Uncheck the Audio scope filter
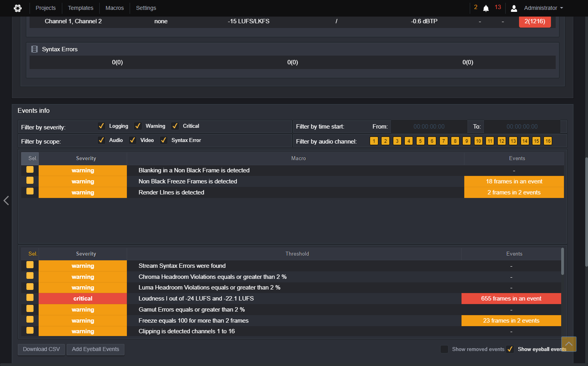Viewport: 588px width, 366px height. (x=101, y=140)
